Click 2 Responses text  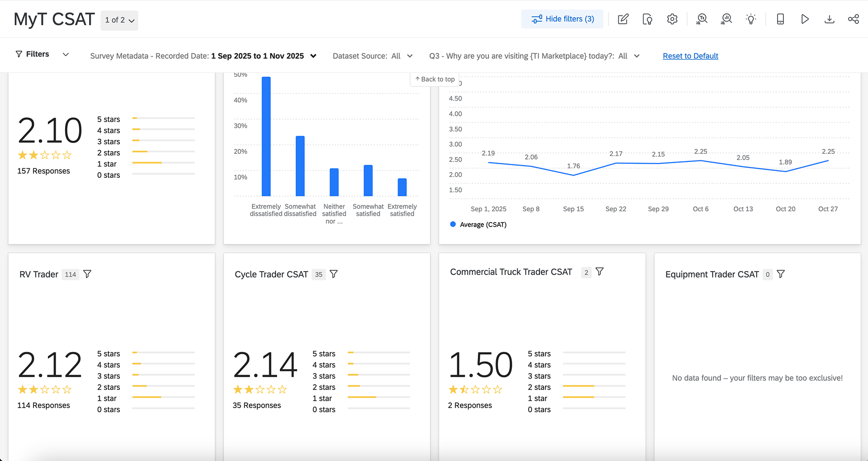470,405
